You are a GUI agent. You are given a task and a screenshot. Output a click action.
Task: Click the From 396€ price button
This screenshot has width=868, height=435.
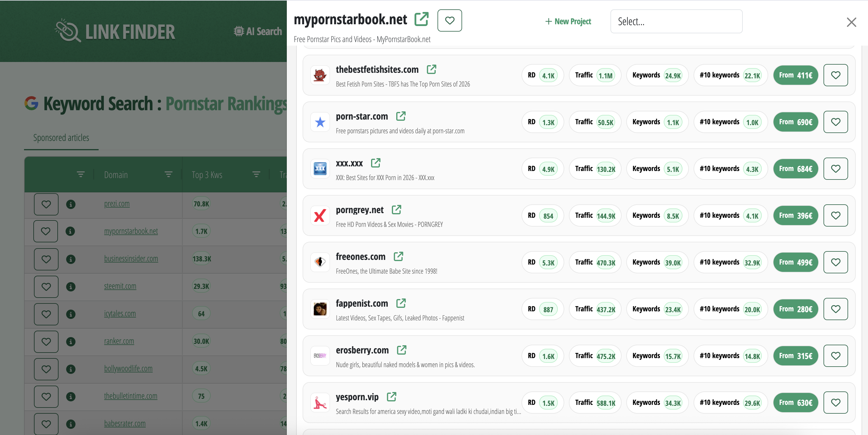click(x=795, y=215)
